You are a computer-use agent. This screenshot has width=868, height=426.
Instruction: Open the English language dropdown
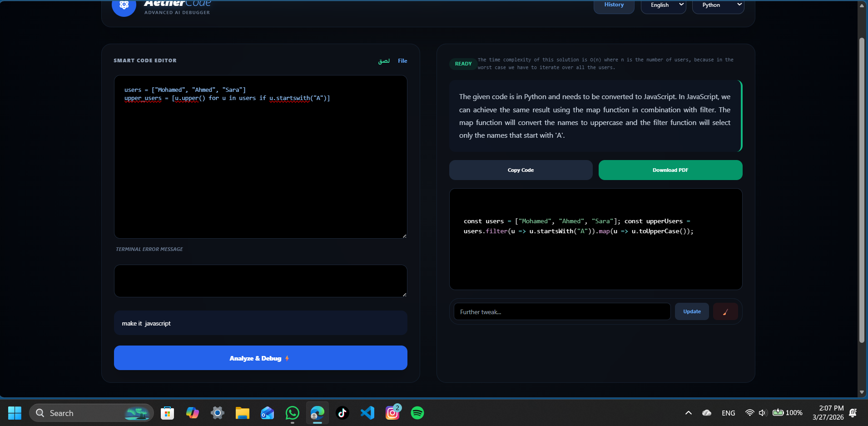click(663, 5)
